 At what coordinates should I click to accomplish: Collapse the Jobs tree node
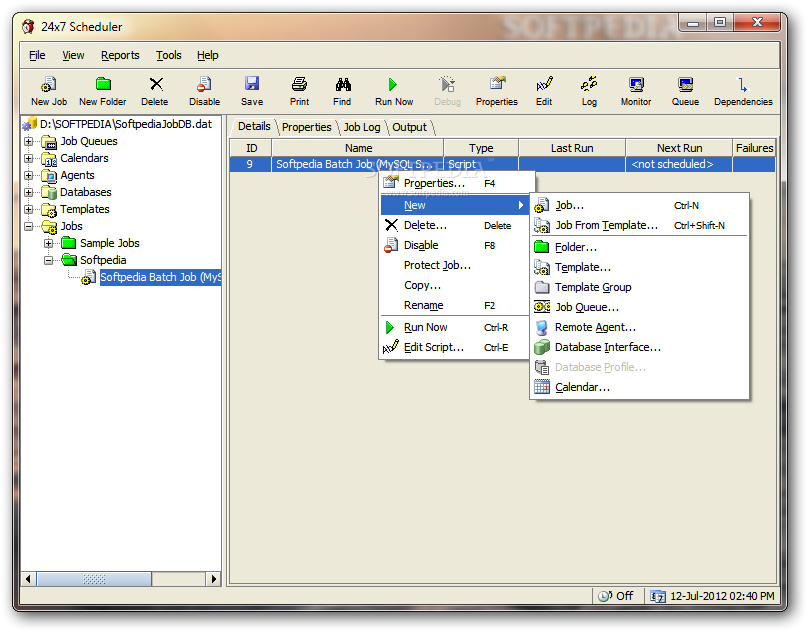tap(29, 226)
